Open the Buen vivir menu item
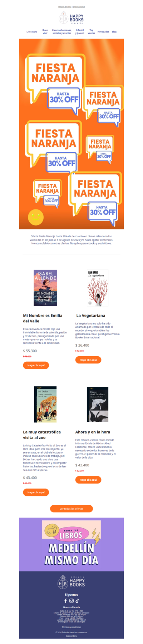Image resolution: width=143 pixels, height=644 pixels. click(x=45, y=32)
